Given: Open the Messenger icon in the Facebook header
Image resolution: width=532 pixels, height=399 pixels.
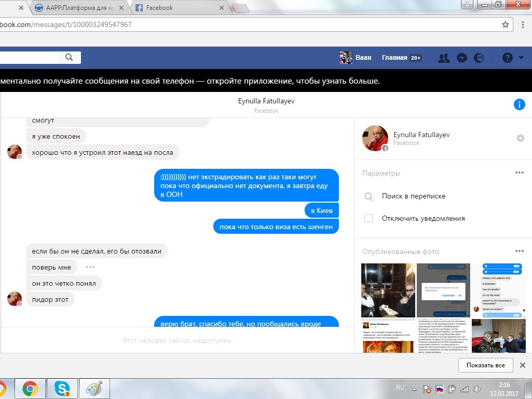Looking at the screenshot, I should point(462,58).
